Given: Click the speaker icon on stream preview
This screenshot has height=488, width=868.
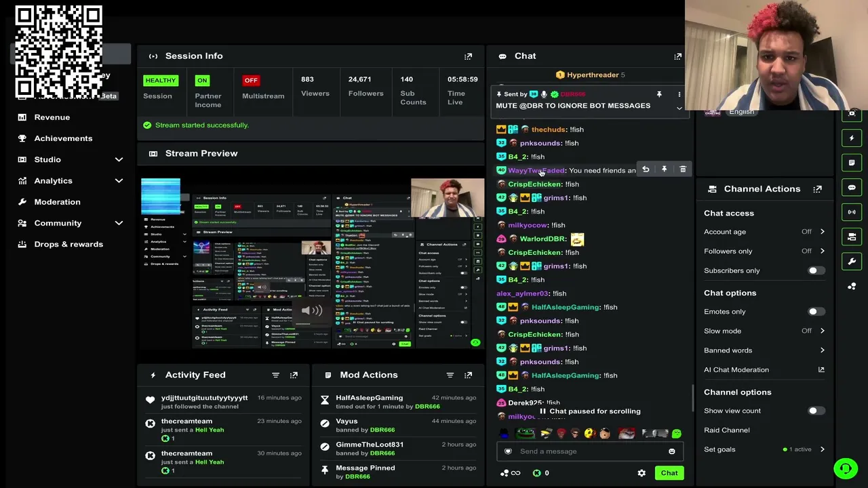Looking at the screenshot, I should 312,311.
